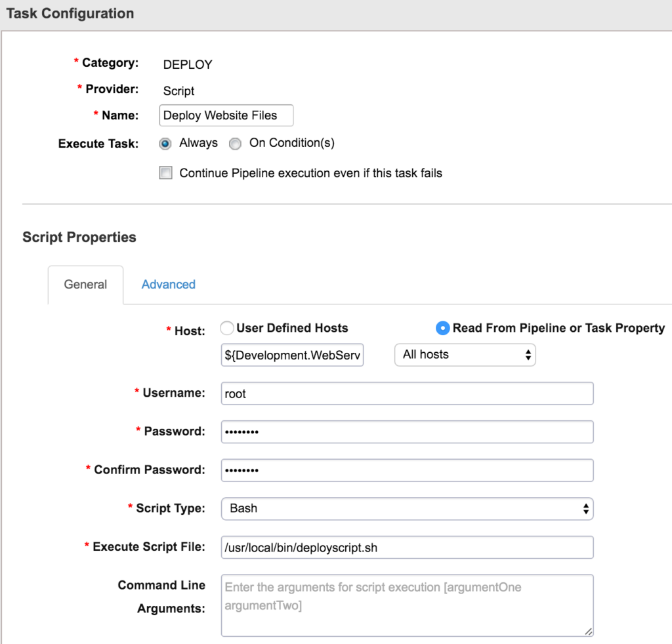Viewport: 672px width, 644px height.
Task: Click the Execute Script File path field
Action: (407, 548)
